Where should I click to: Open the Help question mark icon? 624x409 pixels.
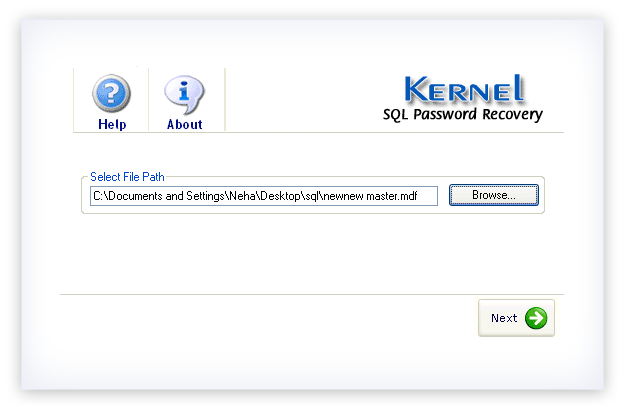pyautogui.click(x=111, y=93)
